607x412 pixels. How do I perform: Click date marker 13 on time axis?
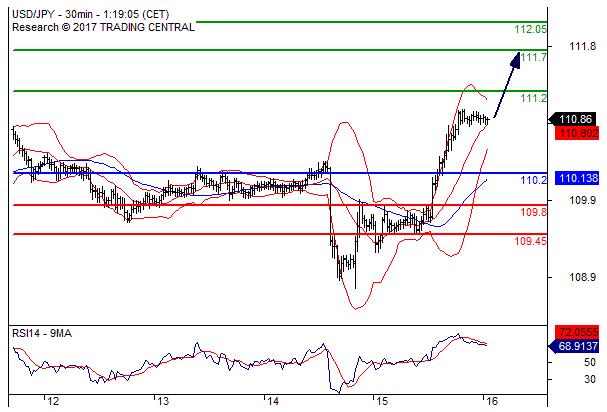click(163, 401)
